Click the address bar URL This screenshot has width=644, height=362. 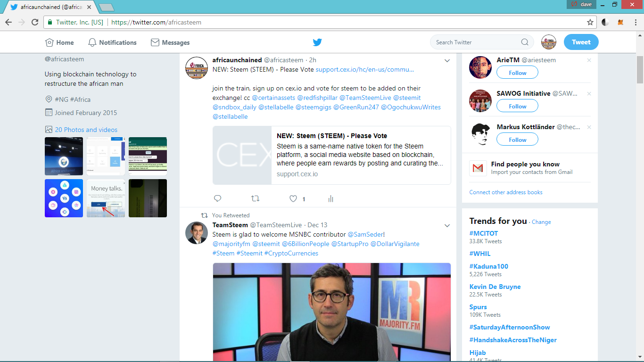pos(156,22)
